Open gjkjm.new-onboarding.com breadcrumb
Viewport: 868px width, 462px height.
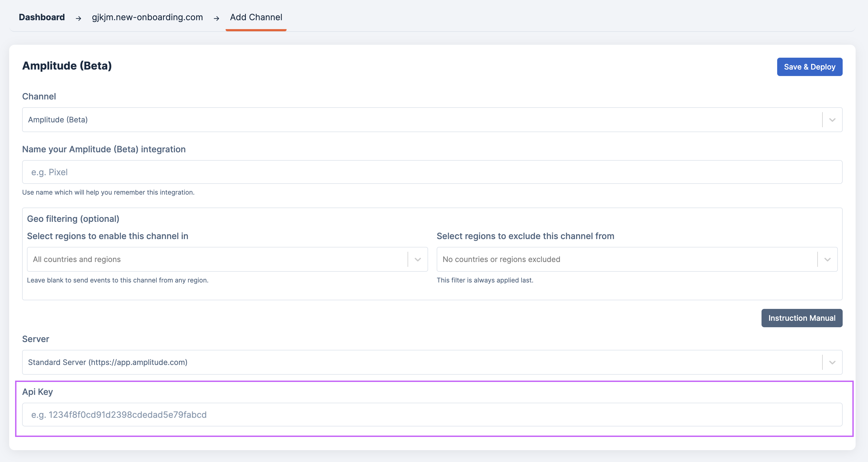pos(147,17)
